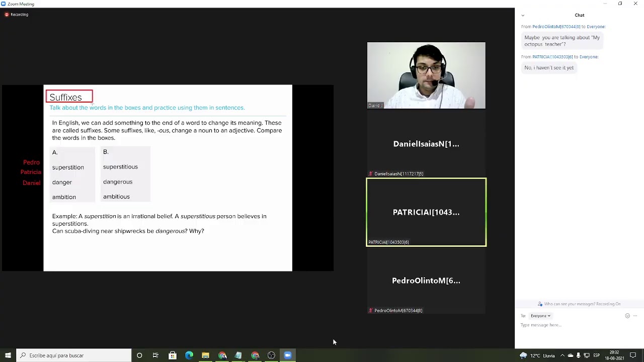Click the red name 'Daniel' beside slide
The image size is (644, 362).
31,183
